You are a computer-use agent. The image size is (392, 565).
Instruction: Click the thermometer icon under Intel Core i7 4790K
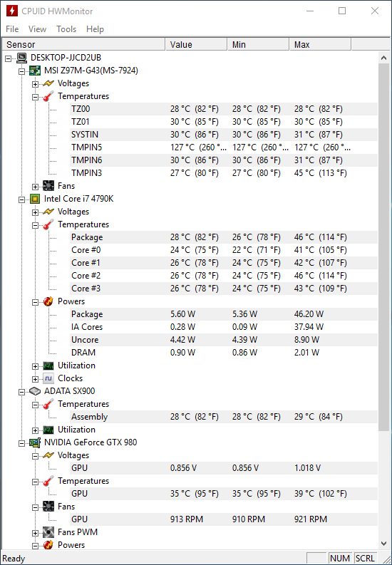(48, 224)
